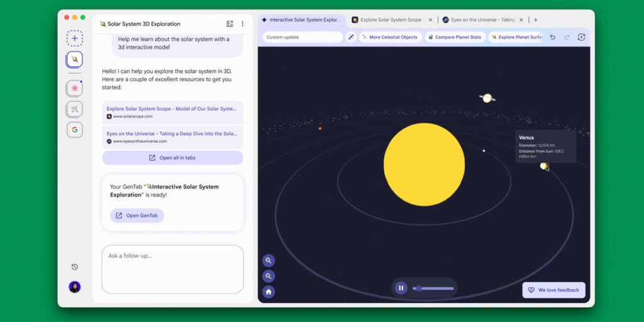
Task: Click the Google icon in sidebar
Action: (74, 130)
